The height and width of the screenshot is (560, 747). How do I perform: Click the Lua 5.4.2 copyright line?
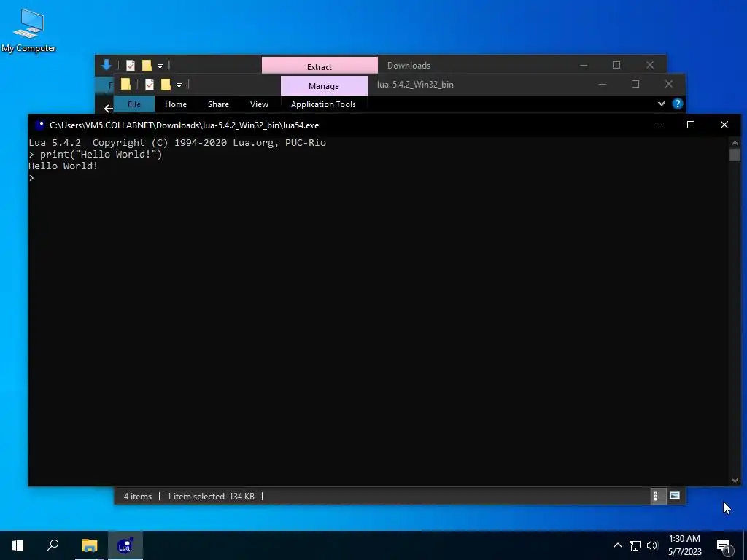[x=177, y=142]
